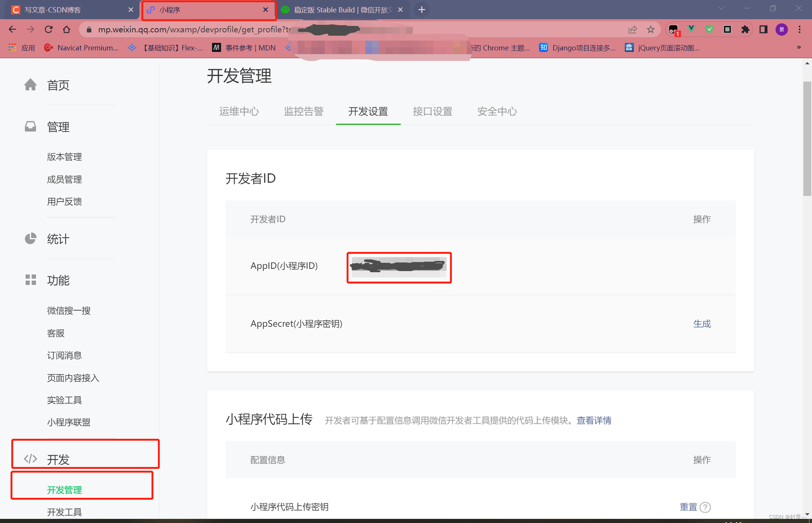Open the Navicat Premium bookmark

point(81,48)
